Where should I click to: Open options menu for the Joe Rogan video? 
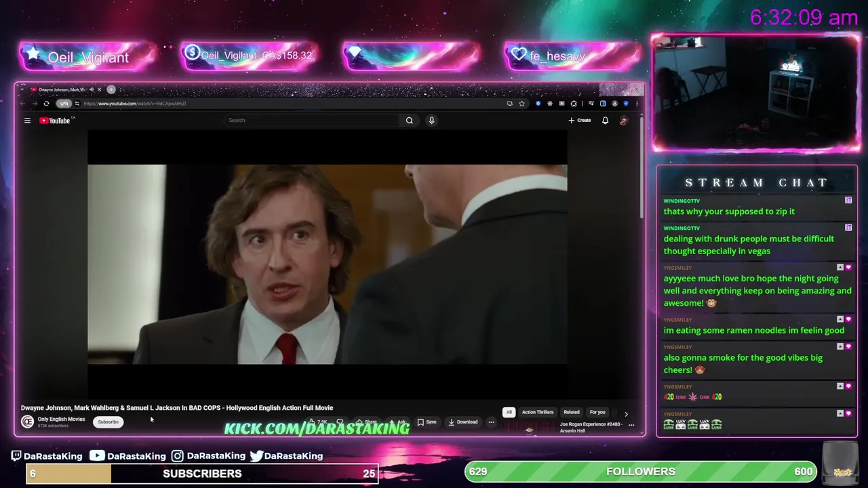pos(631,425)
